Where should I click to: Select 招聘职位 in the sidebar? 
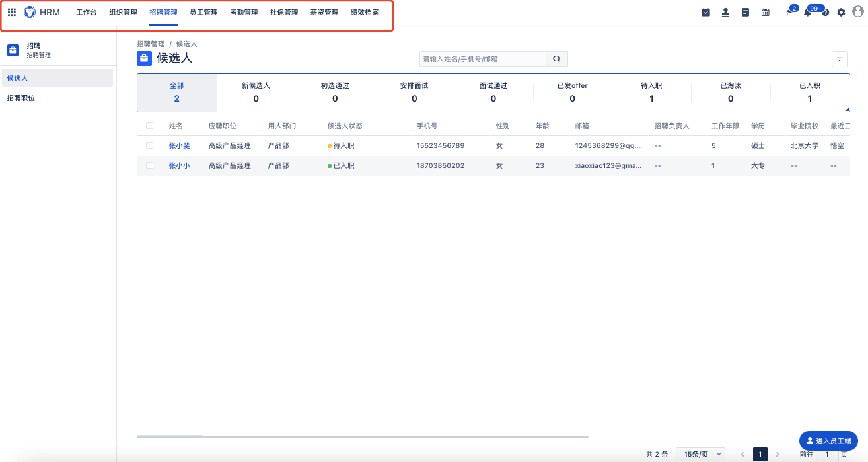[57, 98]
